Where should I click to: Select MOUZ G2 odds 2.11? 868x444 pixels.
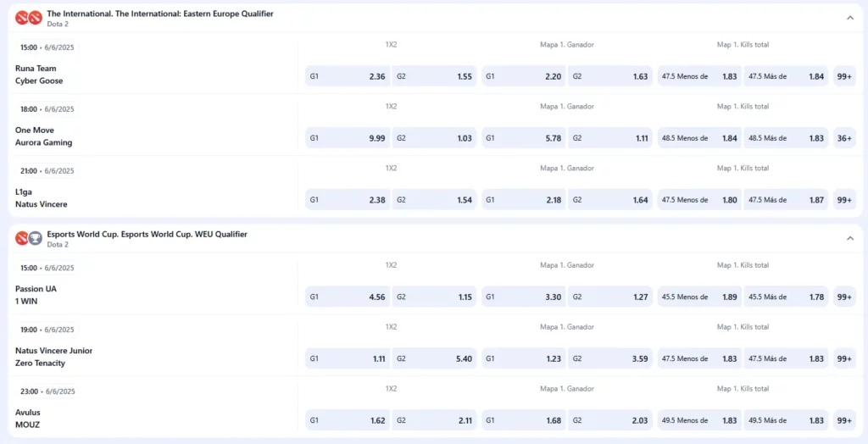[x=434, y=420]
